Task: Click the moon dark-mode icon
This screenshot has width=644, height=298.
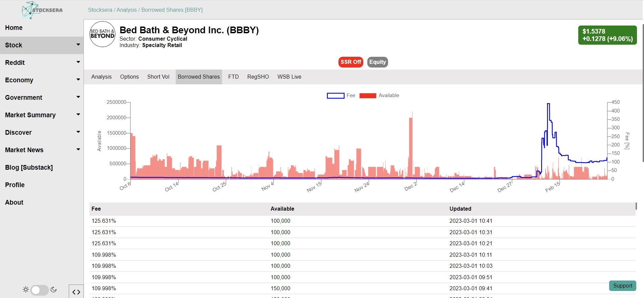Action: point(53,289)
